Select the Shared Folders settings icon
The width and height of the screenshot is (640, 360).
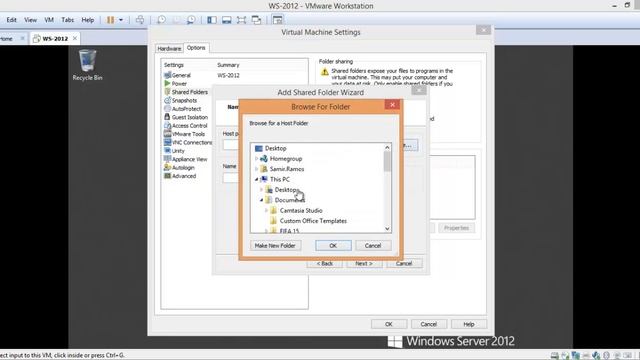167,92
